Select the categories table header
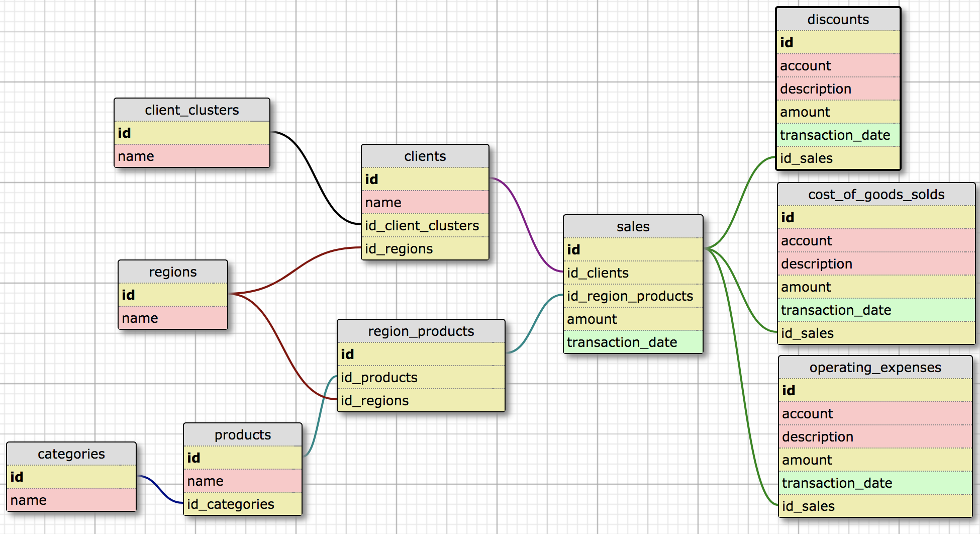 pos(71,454)
